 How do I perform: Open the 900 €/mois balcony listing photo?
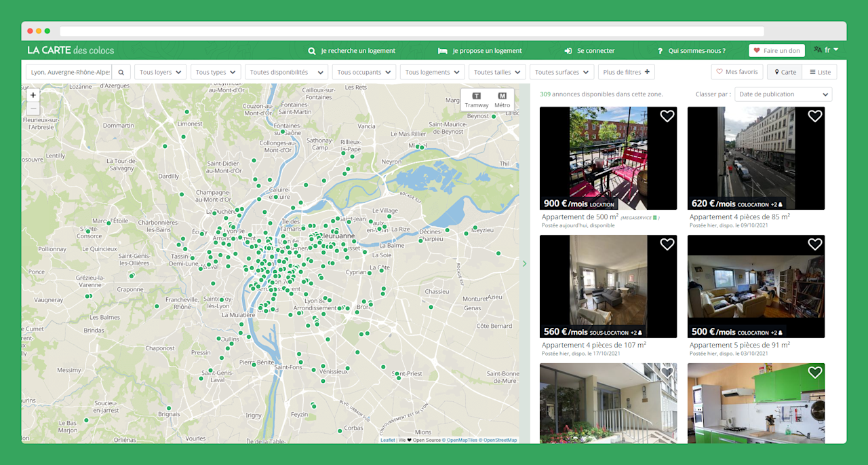608,158
